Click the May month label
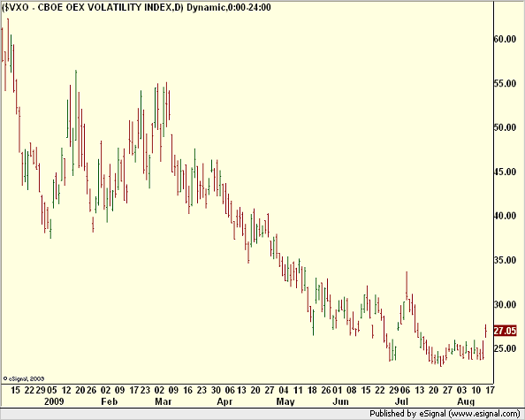This screenshot has height=420, width=525. click(285, 401)
